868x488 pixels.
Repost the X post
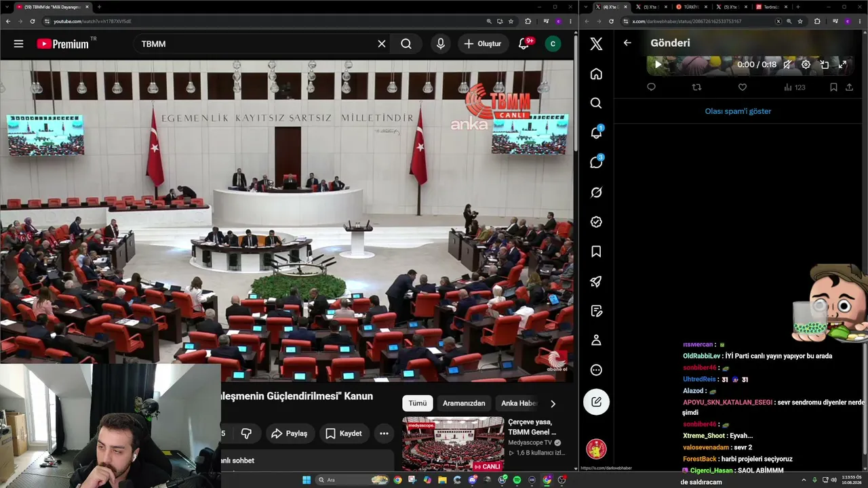[696, 87]
